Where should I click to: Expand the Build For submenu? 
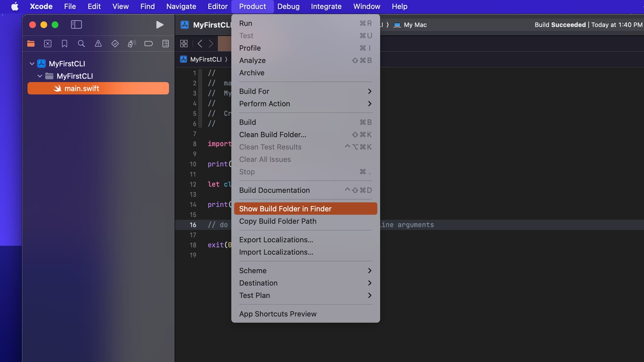[x=306, y=91]
